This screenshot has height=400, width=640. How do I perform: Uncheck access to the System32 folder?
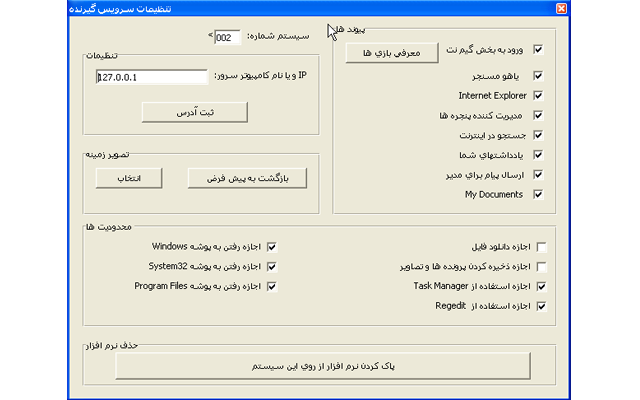pyautogui.click(x=270, y=267)
